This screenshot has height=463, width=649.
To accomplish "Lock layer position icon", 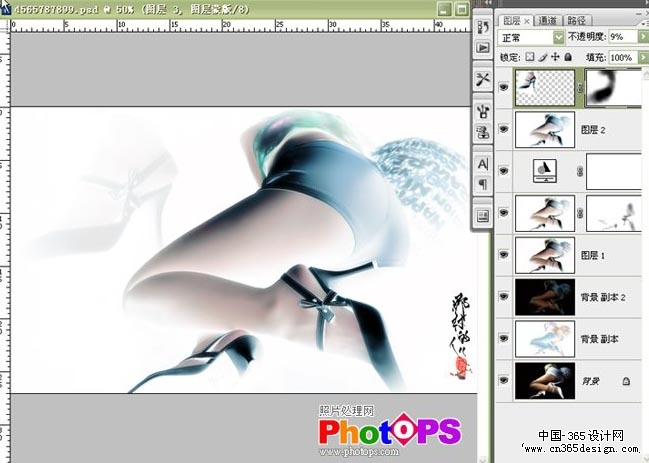I will (555, 57).
